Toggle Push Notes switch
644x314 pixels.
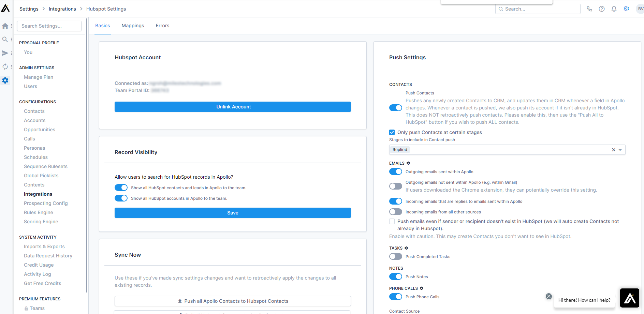(396, 276)
